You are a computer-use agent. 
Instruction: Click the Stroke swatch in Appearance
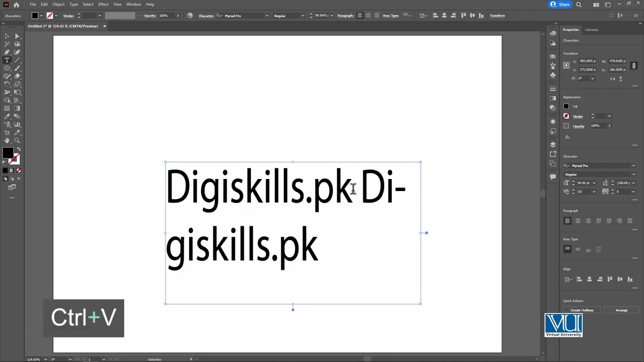(x=566, y=116)
